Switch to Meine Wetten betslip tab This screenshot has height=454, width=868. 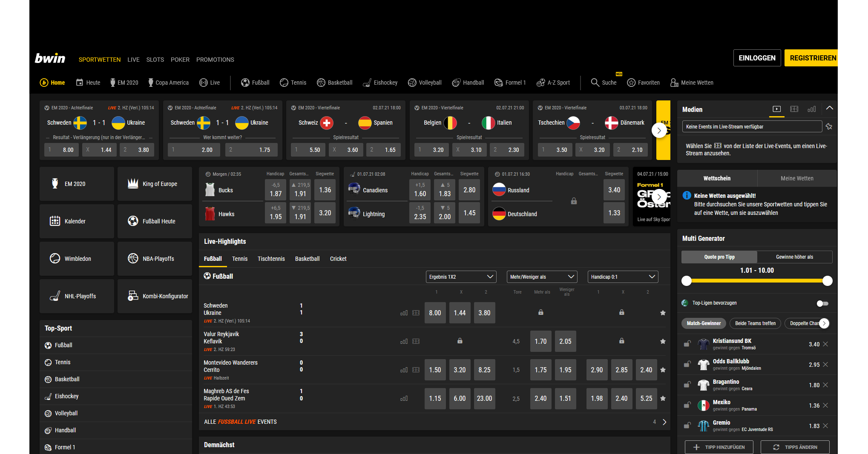point(797,178)
